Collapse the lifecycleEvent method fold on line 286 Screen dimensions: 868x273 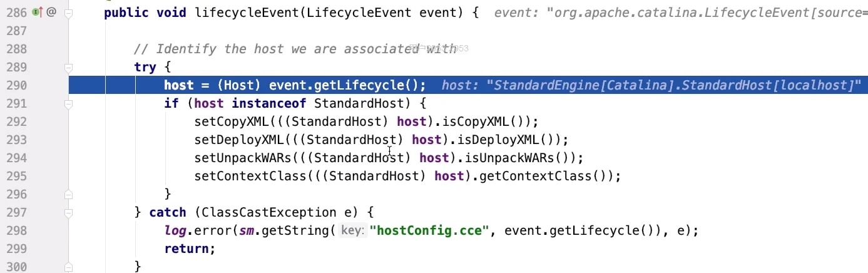click(x=69, y=12)
